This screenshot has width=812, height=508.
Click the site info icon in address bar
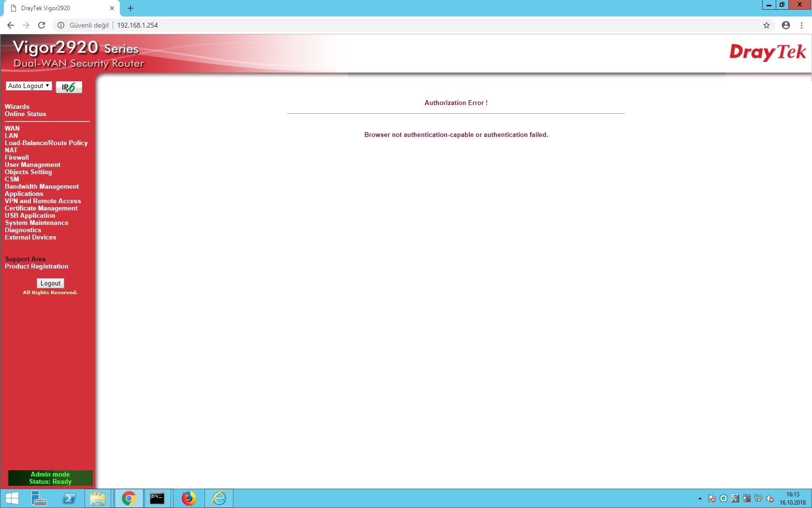pos(61,25)
